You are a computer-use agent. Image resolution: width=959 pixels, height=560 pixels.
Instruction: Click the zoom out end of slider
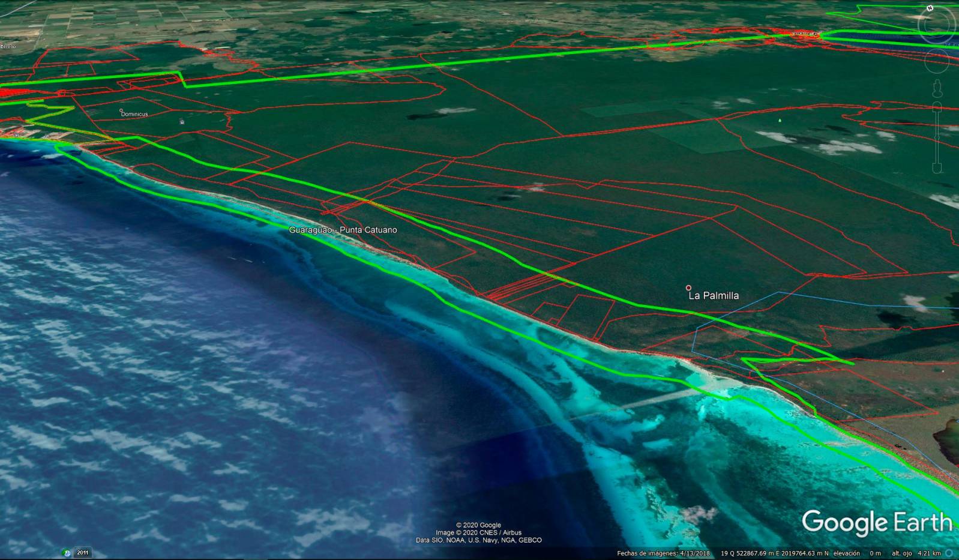point(937,169)
